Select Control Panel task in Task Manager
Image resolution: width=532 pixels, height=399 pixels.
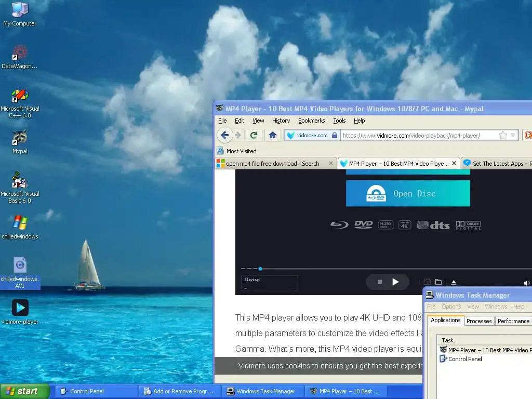click(x=461, y=358)
